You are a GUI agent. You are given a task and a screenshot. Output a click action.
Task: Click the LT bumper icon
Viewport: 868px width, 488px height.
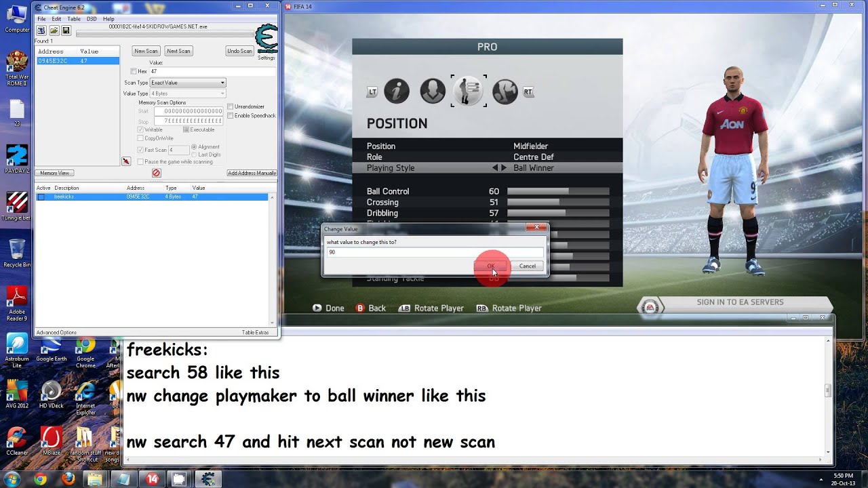[x=372, y=92]
